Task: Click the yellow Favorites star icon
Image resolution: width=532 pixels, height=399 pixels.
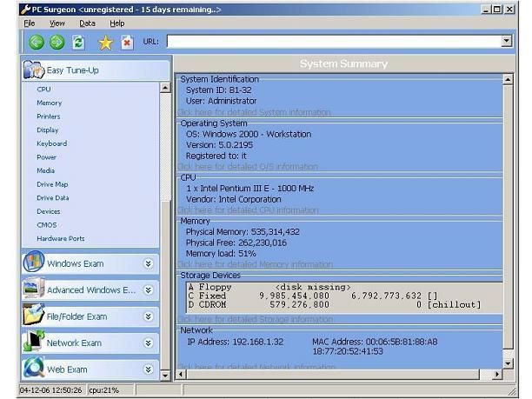Action: click(x=105, y=42)
